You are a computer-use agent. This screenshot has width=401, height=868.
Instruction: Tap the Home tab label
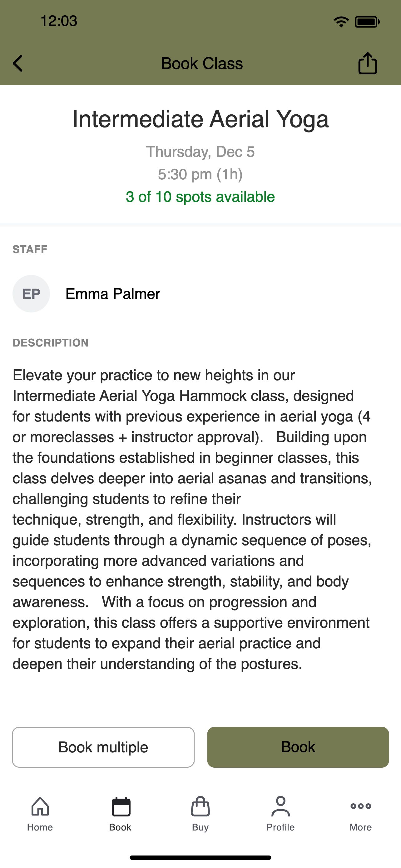(40, 827)
